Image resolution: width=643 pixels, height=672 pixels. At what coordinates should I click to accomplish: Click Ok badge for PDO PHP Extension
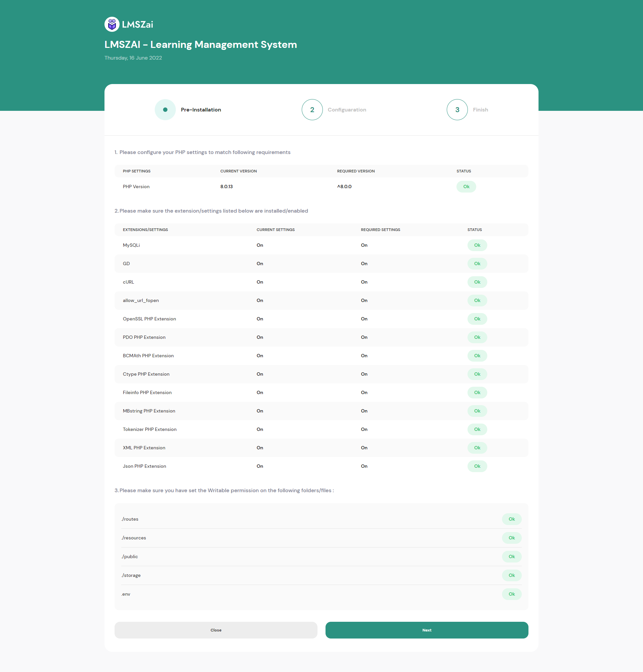click(477, 337)
